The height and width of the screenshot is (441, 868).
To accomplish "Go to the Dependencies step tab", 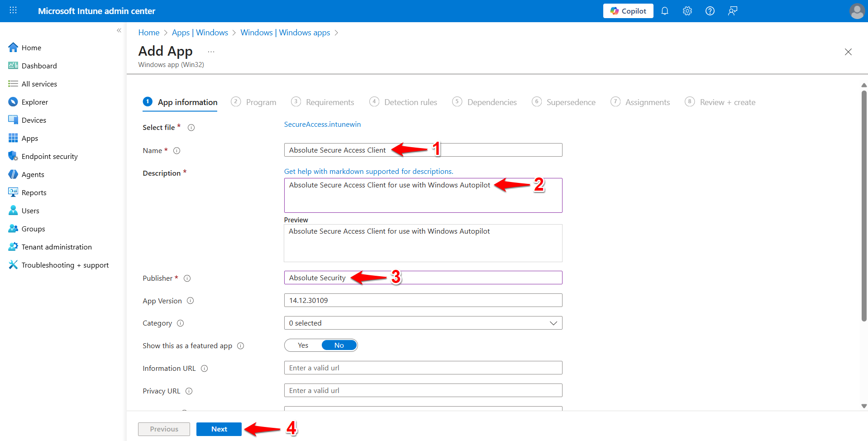I will point(484,102).
